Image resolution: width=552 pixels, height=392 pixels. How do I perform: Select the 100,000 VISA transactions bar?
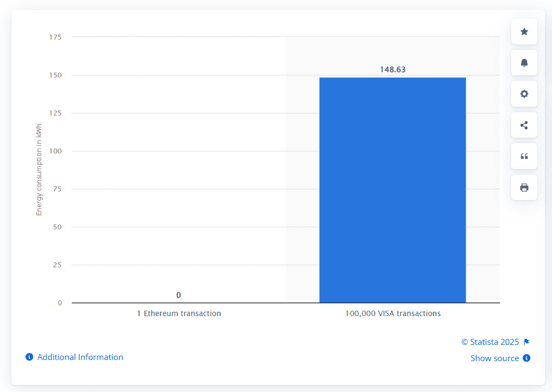click(392, 190)
